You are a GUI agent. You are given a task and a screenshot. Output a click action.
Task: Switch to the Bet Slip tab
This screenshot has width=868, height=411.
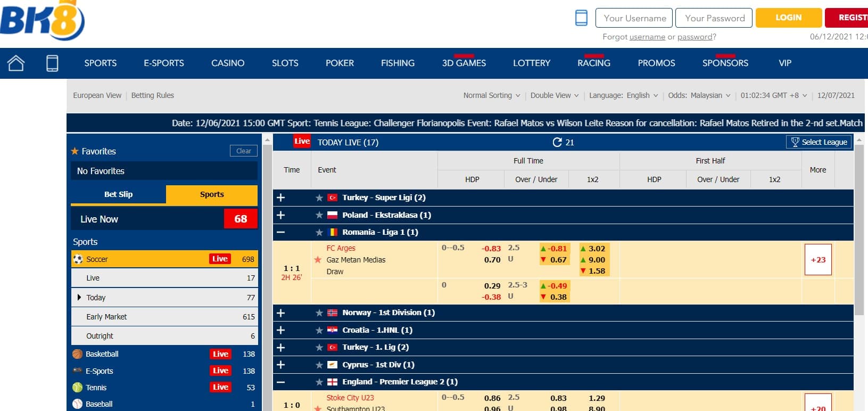pyautogui.click(x=118, y=194)
